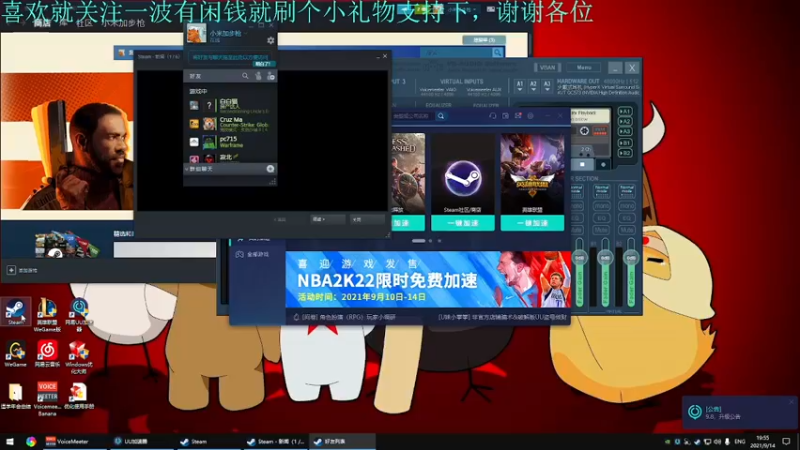Click the Steam add game plus icon

11,270
